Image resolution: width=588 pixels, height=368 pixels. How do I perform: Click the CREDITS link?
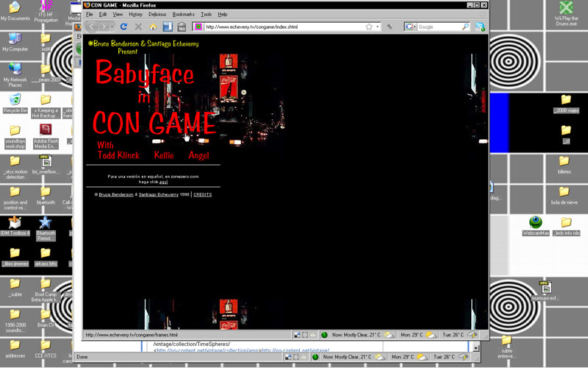click(203, 194)
